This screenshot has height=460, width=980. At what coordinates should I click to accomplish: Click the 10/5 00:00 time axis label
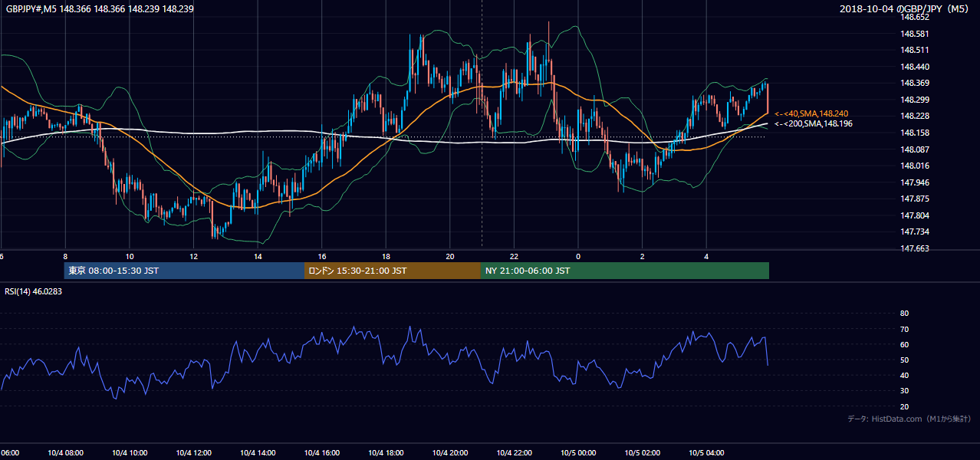tap(578, 453)
